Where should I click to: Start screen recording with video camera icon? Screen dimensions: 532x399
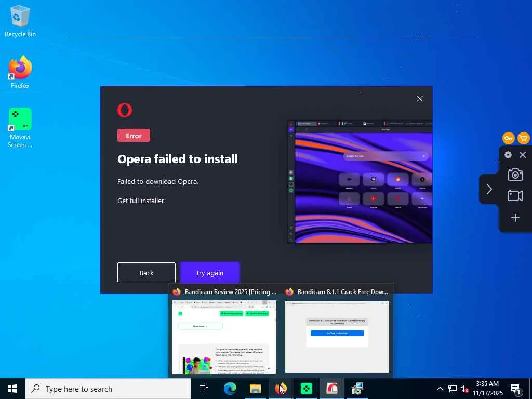[515, 196]
